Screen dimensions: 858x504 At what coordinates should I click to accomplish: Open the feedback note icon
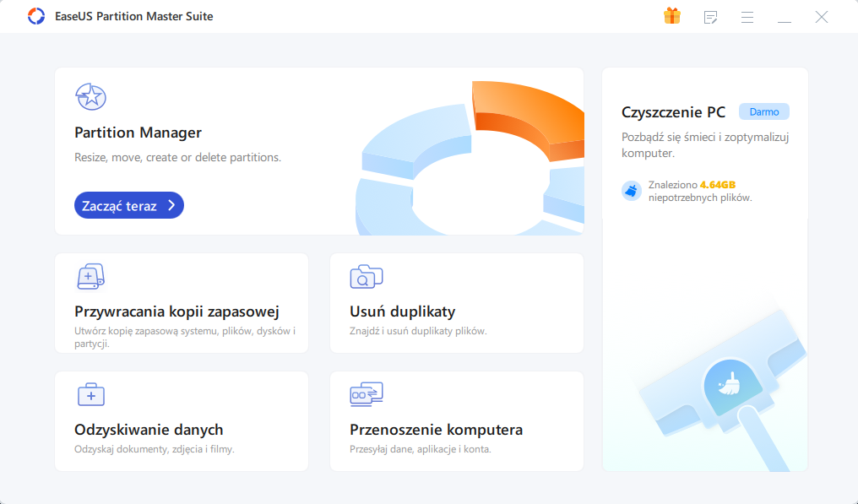point(710,18)
